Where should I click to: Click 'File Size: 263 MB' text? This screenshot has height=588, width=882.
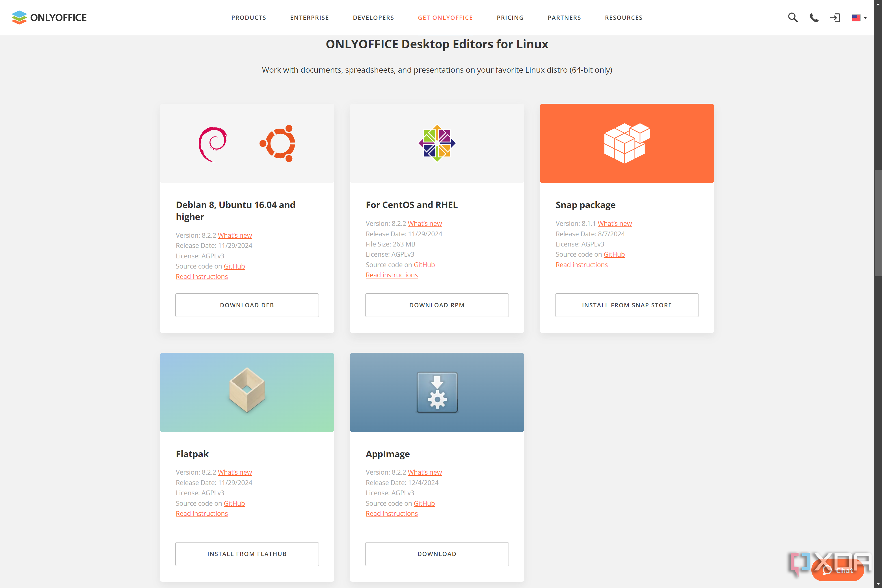390,244
